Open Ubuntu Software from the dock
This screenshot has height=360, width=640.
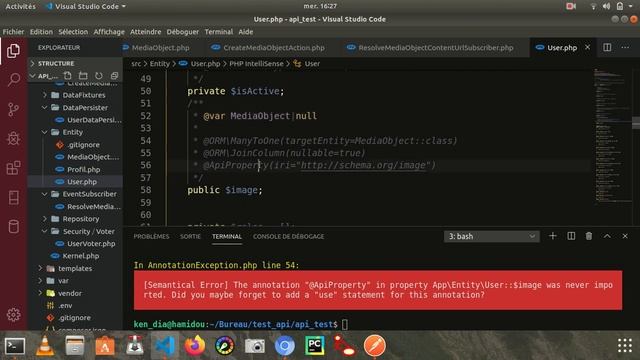[x=105, y=346]
